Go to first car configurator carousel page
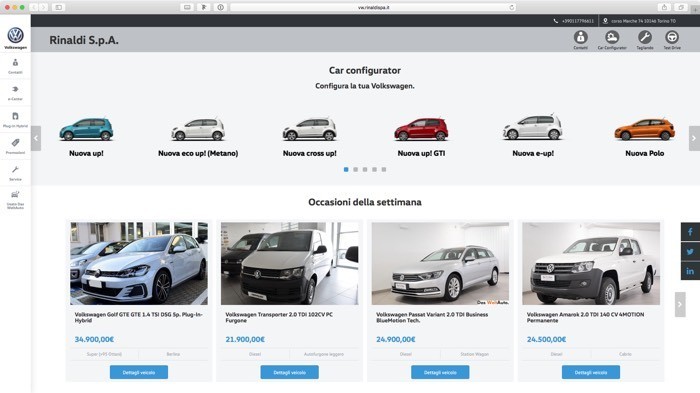 [x=346, y=170]
